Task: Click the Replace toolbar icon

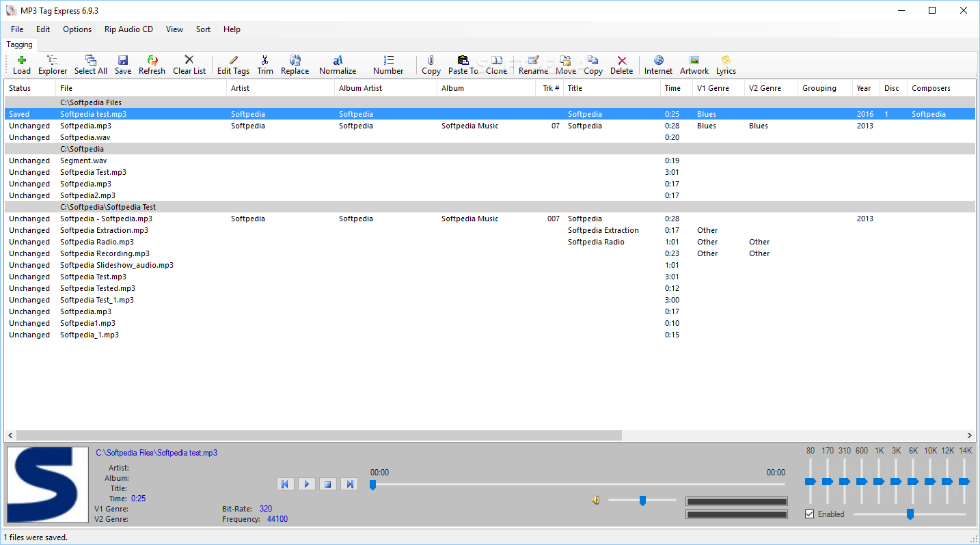Action: click(x=295, y=61)
